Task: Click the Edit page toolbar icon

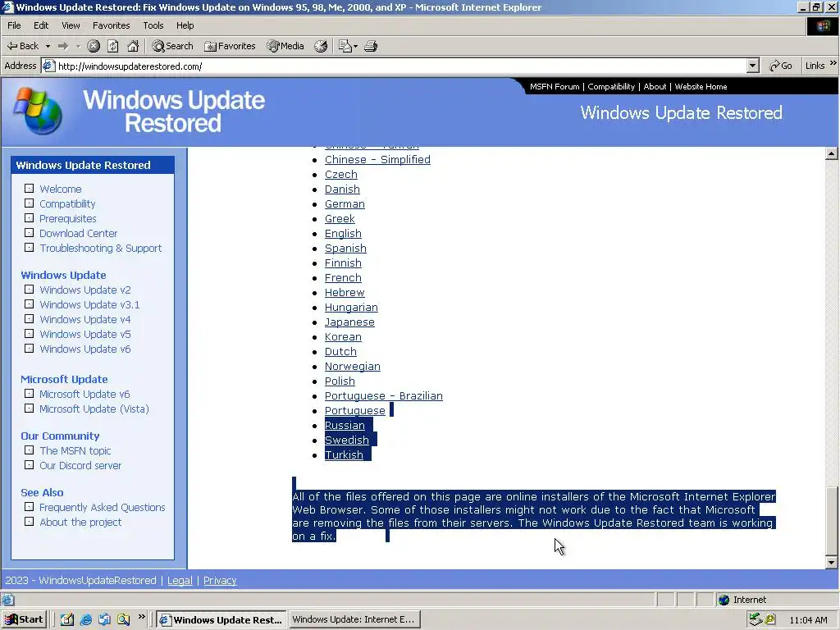Action: click(x=345, y=46)
